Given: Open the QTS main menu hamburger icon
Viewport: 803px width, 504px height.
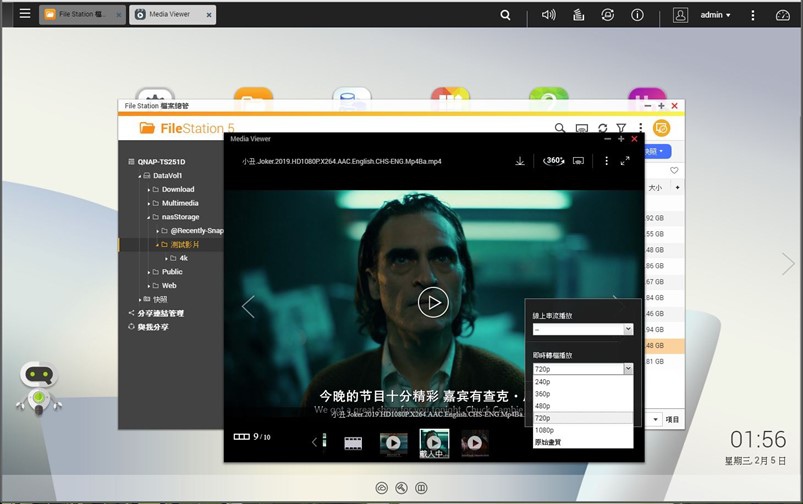Looking at the screenshot, I should [x=25, y=14].
